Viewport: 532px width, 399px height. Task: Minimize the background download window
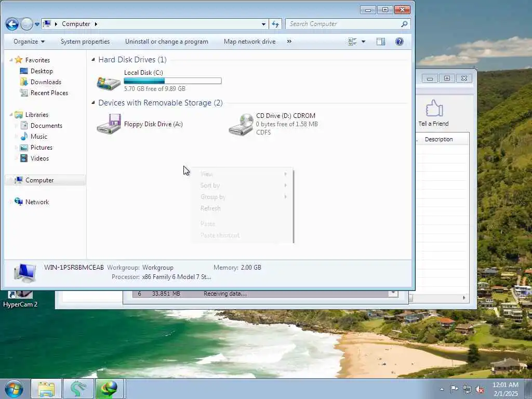[x=430, y=78]
